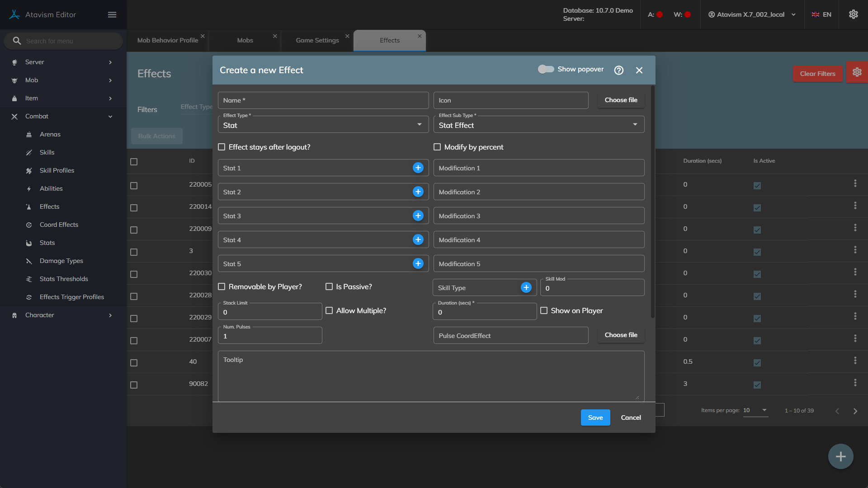Screen dimensions: 868x488
Task: Open Damage Types in sidebar
Action: point(61,261)
